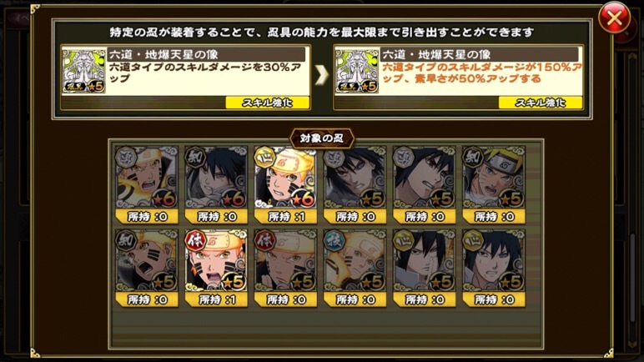Click the left スキル強化 yellow label
644x362 pixels.
point(267,103)
